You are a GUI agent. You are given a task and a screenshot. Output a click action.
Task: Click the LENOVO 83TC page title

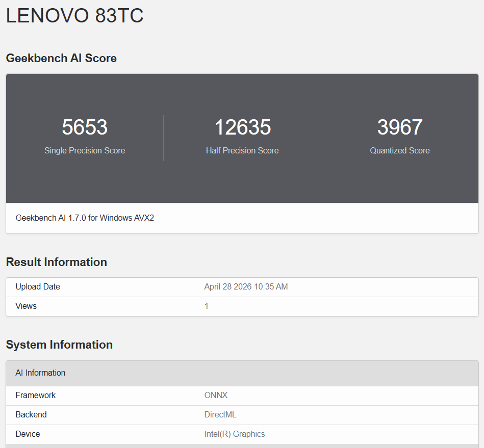(x=74, y=15)
